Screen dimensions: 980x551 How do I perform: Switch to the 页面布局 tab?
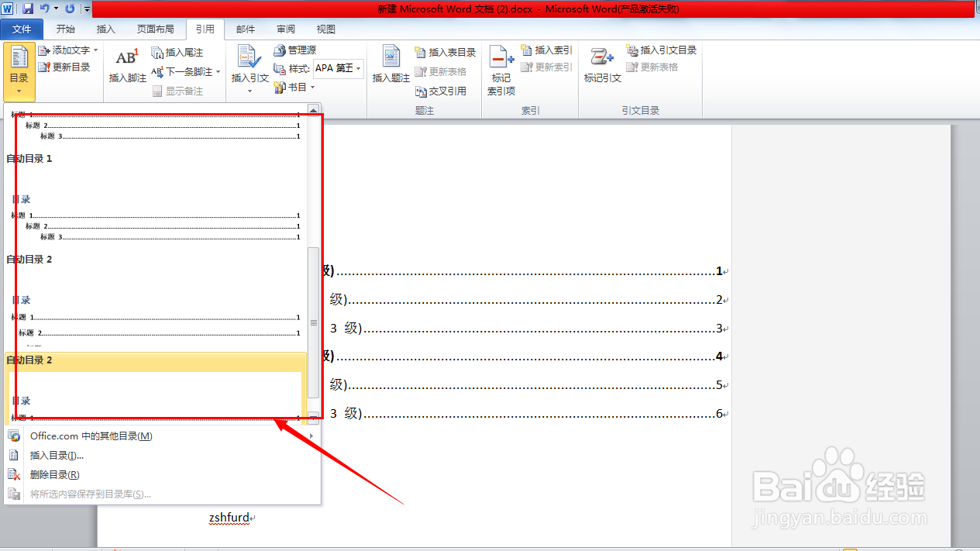155,29
